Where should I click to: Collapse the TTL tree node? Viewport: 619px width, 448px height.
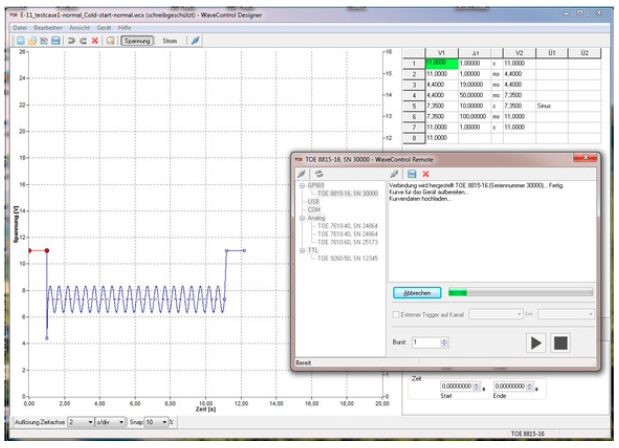[302, 250]
